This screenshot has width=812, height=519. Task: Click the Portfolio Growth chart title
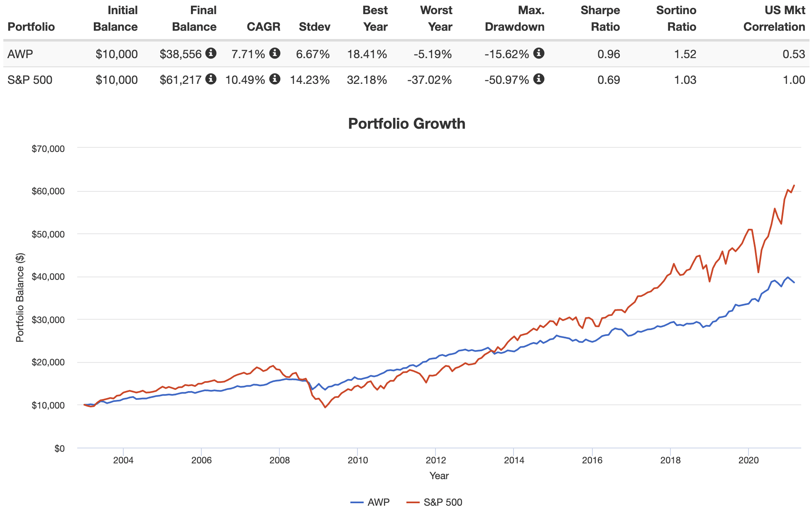coord(406,124)
